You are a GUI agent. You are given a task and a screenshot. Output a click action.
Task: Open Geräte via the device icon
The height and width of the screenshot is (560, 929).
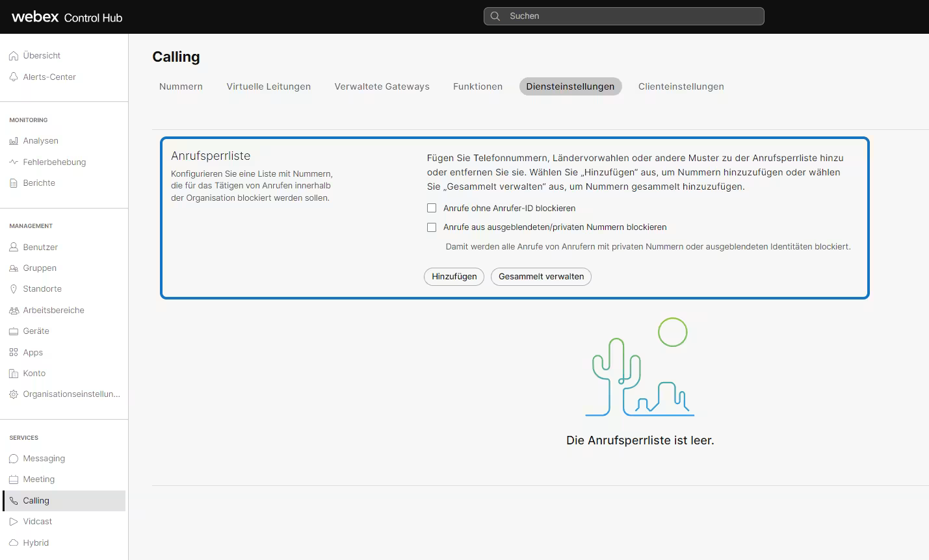(x=14, y=331)
